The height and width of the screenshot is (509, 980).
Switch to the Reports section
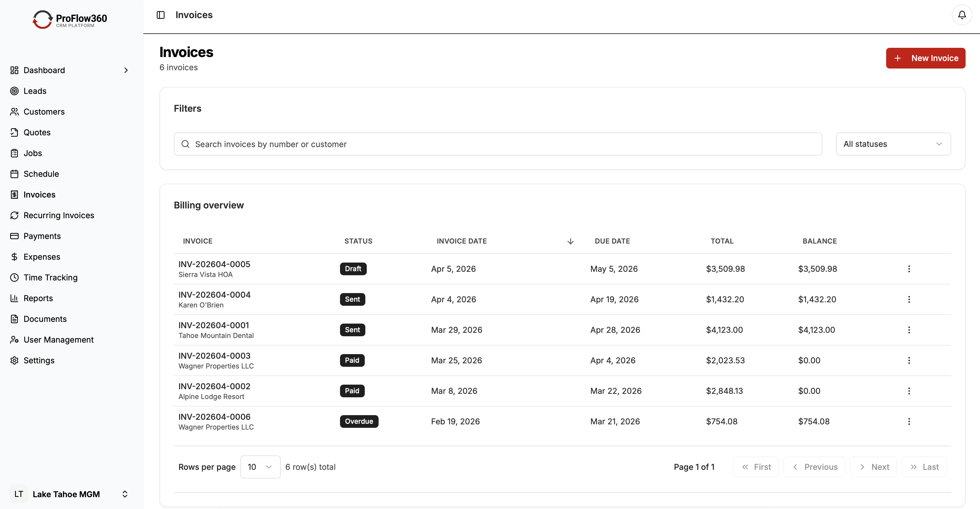pyautogui.click(x=38, y=298)
